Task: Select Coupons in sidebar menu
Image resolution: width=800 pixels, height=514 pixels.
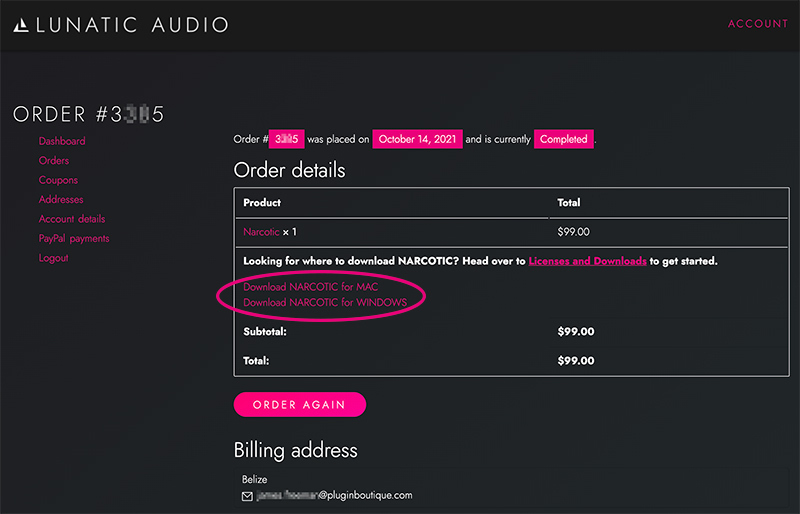Action: point(58,180)
